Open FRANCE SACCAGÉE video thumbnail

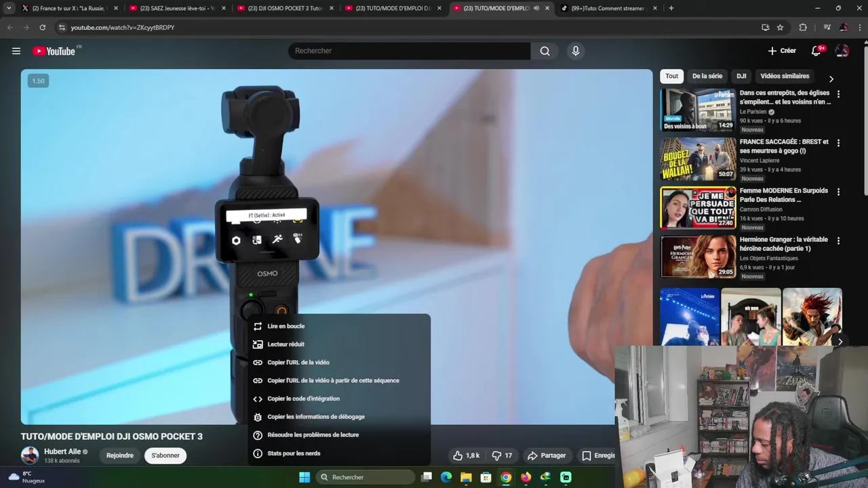coord(698,159)
